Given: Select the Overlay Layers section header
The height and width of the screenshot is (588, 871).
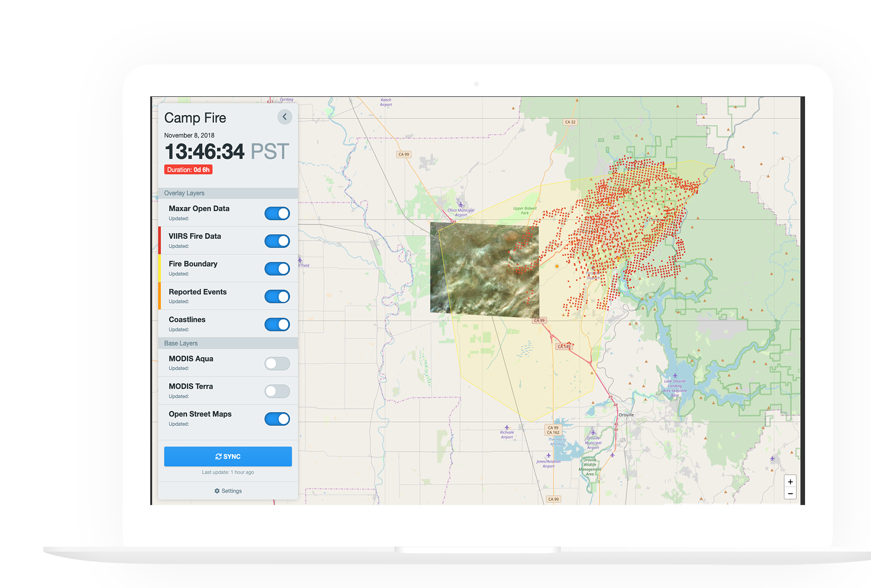Looking at the screenshot, I should click(x=228, y=193).
